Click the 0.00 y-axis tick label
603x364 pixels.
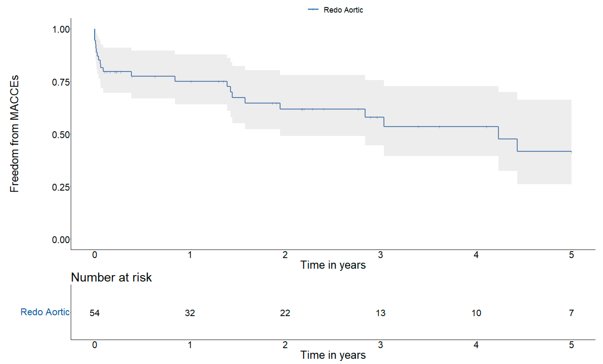61,240
